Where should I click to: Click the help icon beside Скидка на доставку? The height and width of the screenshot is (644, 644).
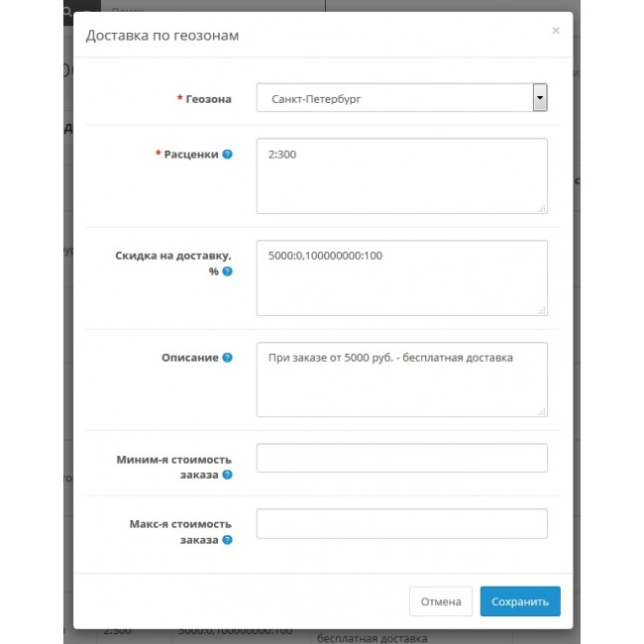coord(228,270)
